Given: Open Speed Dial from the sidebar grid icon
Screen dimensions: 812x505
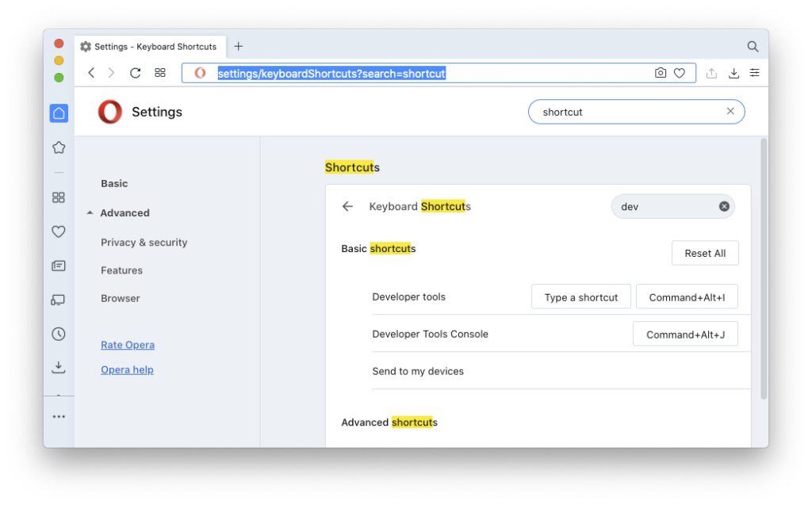Looking at the screenshot, I should pyautogui.click(x=59, y=197).
